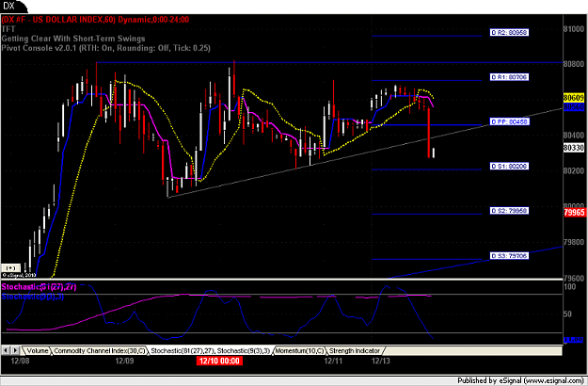Click the (+) expand button on the chart
Viewport: 588px width, 386px height.
click(x=11, y=267)
